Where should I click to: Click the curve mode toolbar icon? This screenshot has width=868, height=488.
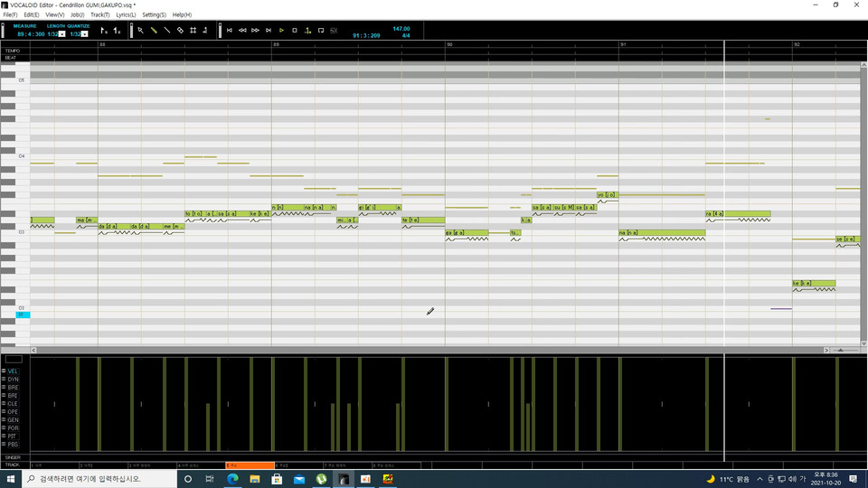click(205, 31)
